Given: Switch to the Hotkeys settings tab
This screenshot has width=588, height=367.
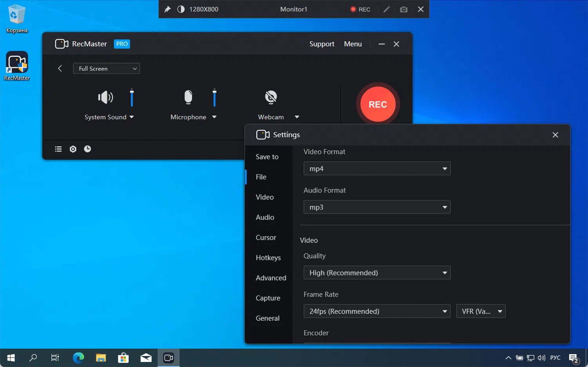Looking at the screenshot, I should 268,257.
